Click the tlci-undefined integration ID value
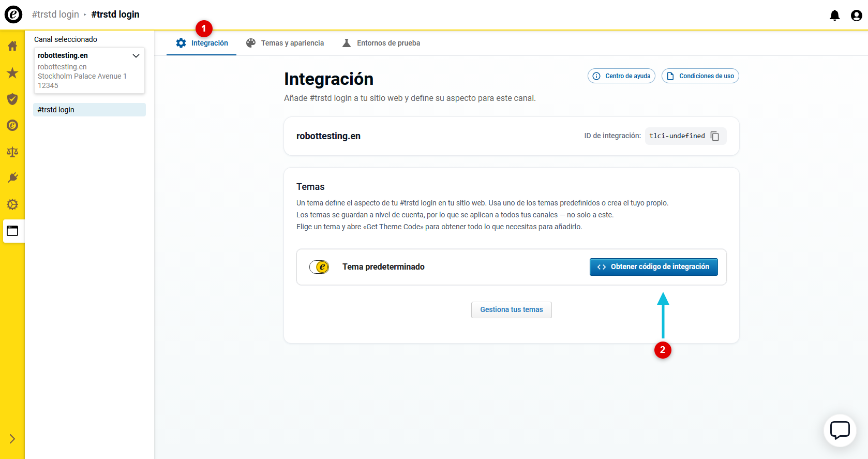Image resolution: width=868 pixels, height=459 pixels. [677, 136]
